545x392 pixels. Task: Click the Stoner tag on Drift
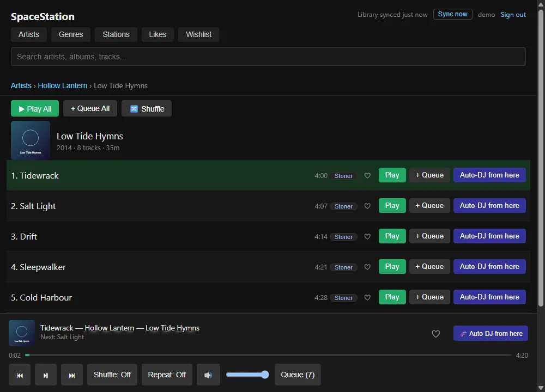pos(343,237)
